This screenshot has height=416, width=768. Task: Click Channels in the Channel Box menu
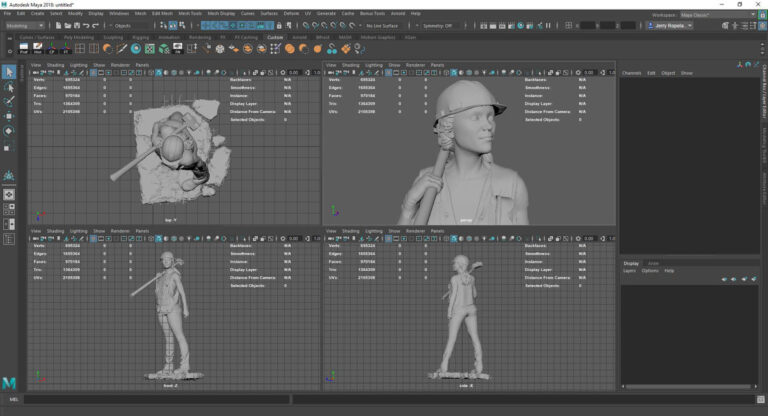(631, 73)
